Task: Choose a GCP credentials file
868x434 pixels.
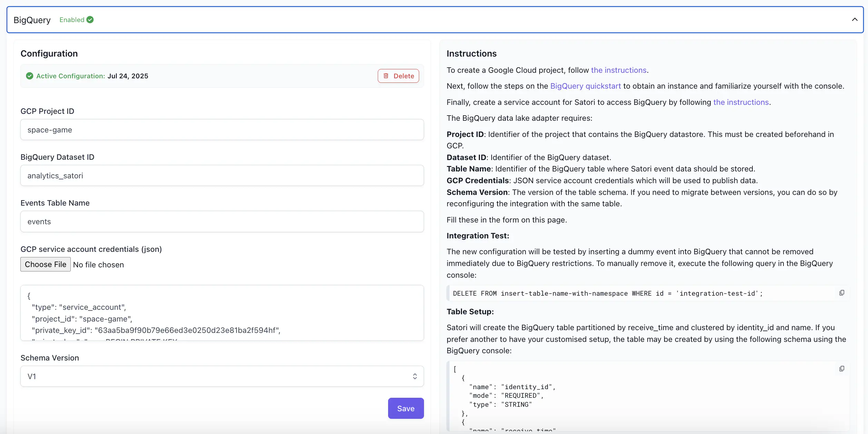Action: tap(45, 264)
